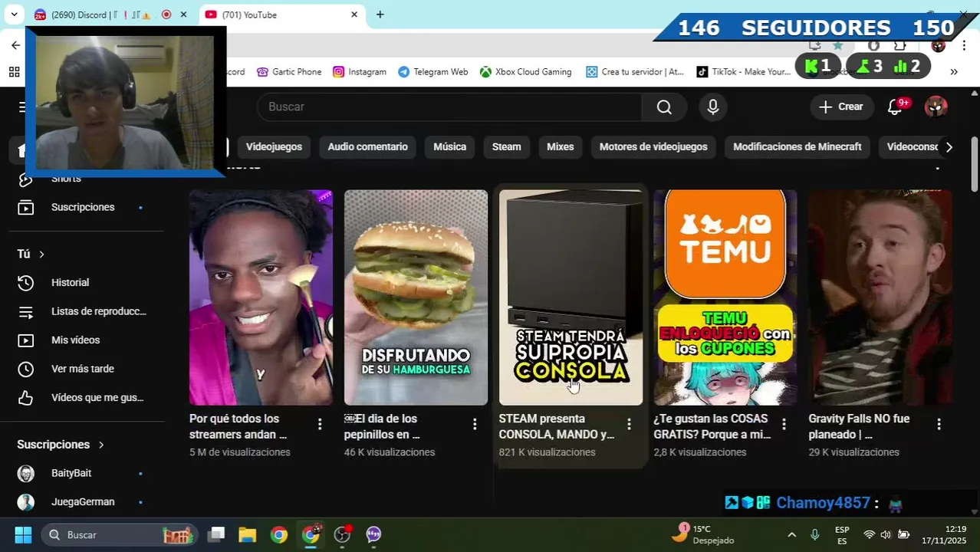Open a new browser tab
The height and width of the screenshot is (552, 980).
(380, 15)
